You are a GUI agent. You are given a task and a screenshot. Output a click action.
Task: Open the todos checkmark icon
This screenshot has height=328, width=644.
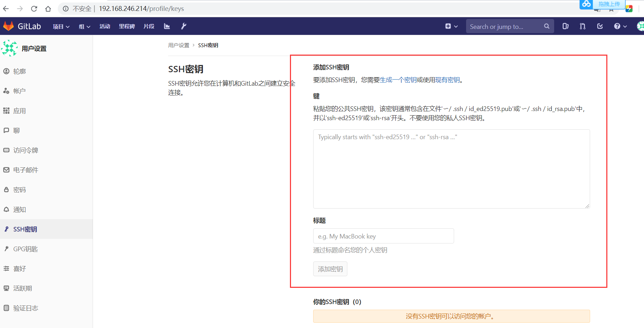pyautogui.click(x=599, y=26)
